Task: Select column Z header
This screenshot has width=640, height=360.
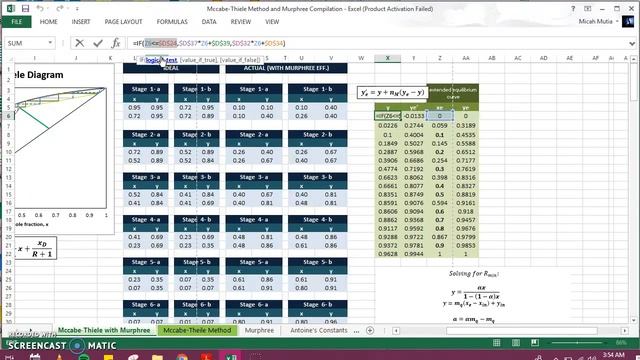Action: pyautogui.click(x=440, y=58)
